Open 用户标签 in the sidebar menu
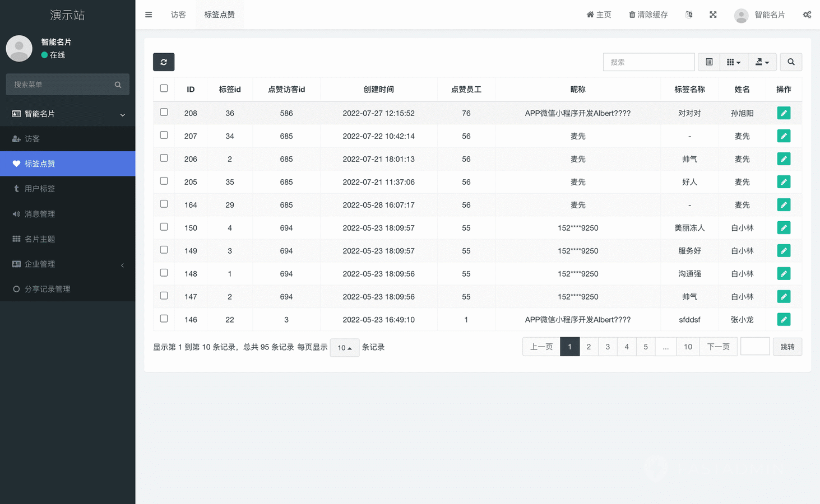 (40, 189)
